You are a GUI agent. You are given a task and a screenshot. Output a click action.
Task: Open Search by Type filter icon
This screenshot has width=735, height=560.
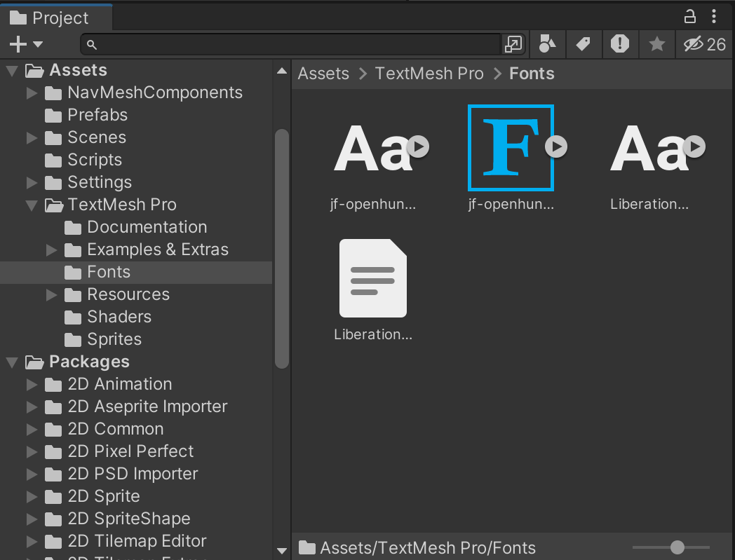coord(547,44)
